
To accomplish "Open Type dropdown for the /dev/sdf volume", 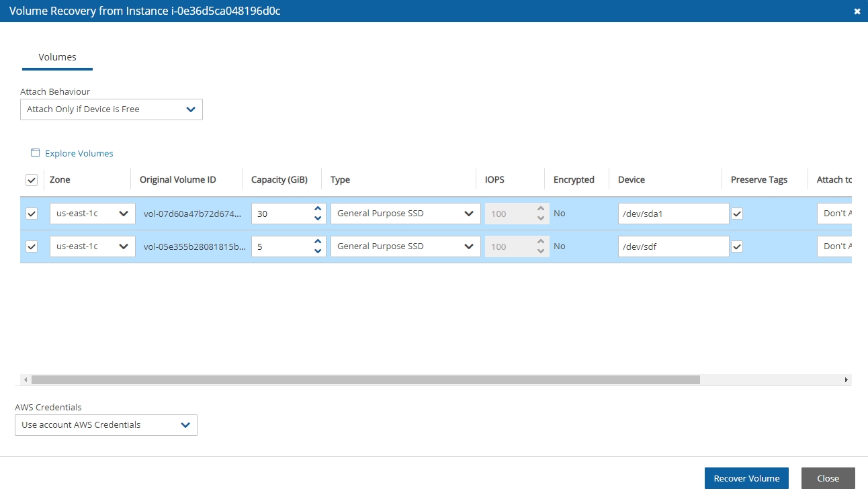I will coord(405,246).
